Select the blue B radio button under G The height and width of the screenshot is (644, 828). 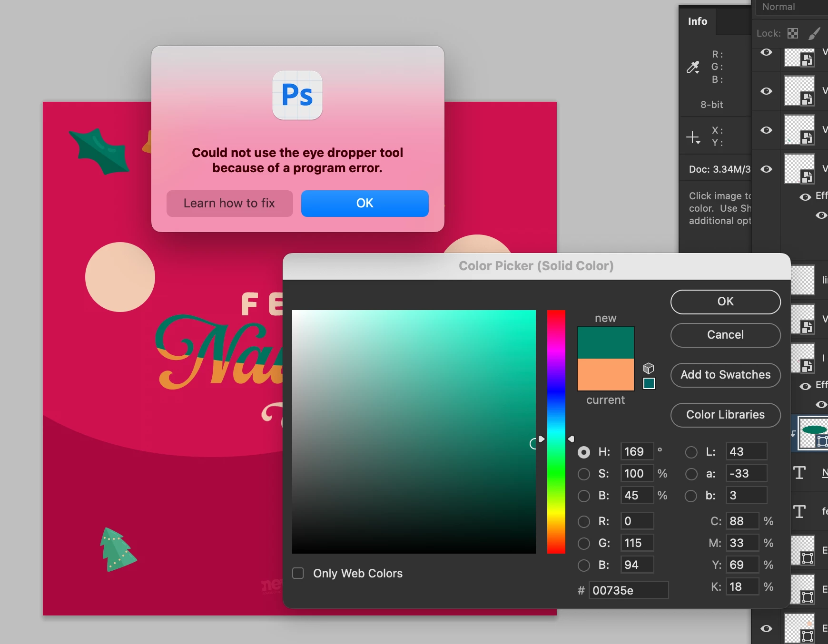point(584,565)
